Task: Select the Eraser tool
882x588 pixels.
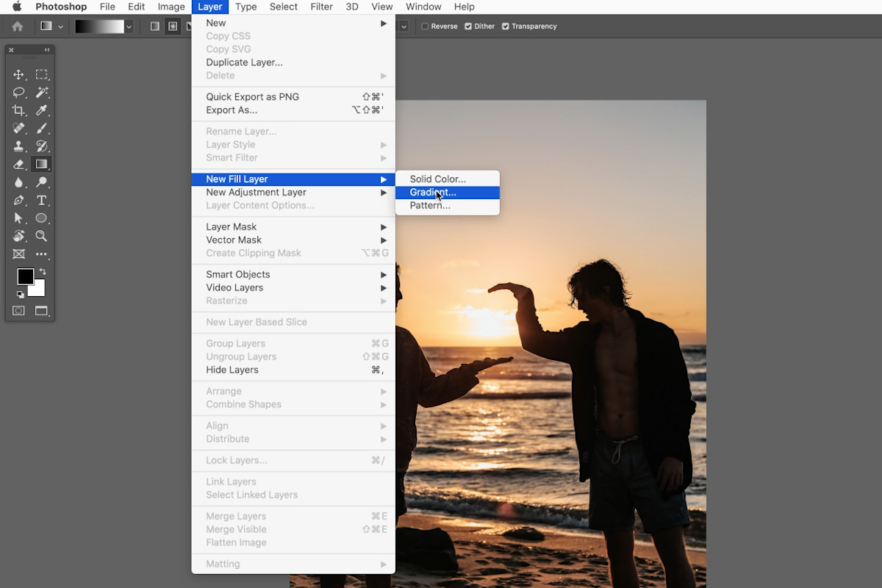Action: (20, 164)
